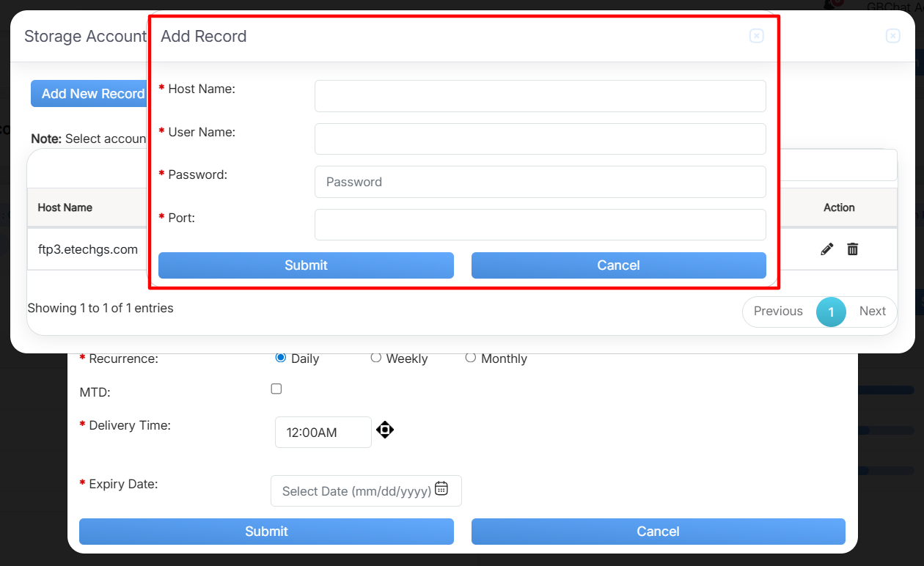This screenshot has width=924, height=566.
Task: Delete the ftp3.etechgs.com record
Action: pos(852,249)
